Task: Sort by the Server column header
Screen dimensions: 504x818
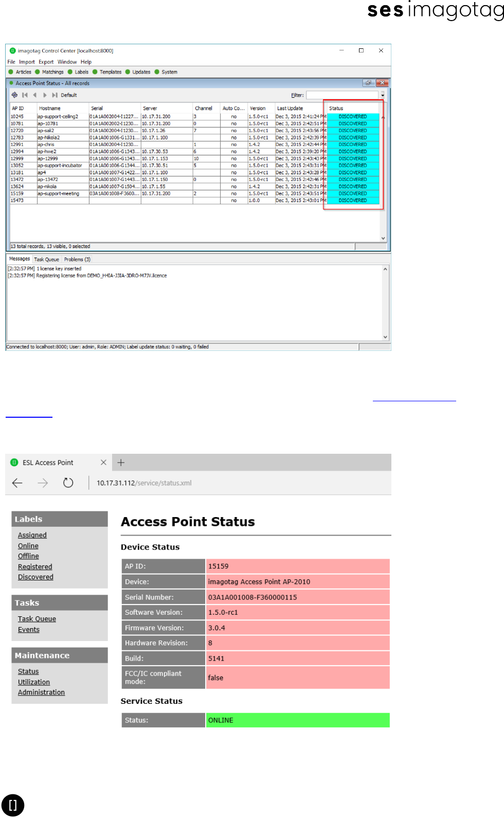Action: (x=167, y=109)
